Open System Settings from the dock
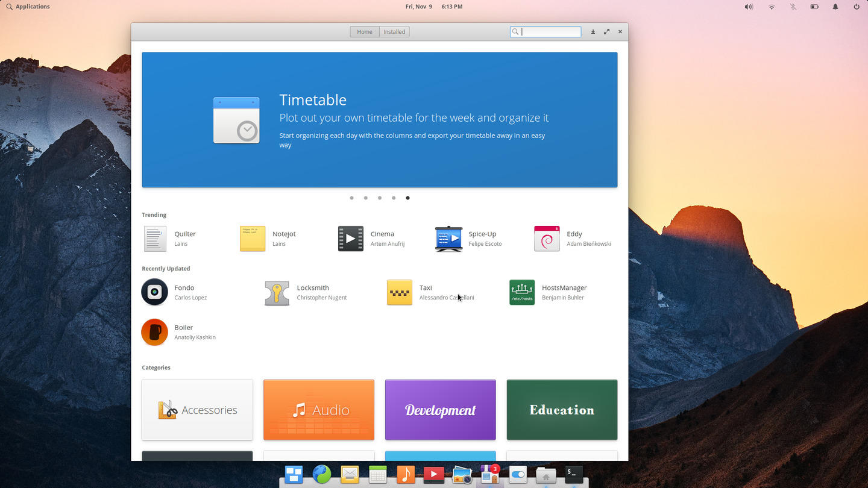The image size is (868, 488). coord(518,475)
